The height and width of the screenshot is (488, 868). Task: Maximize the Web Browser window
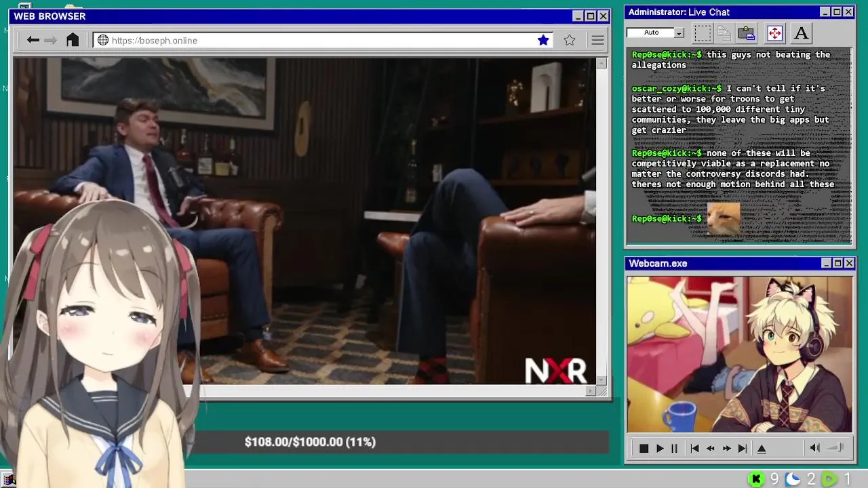click(590, 16)
